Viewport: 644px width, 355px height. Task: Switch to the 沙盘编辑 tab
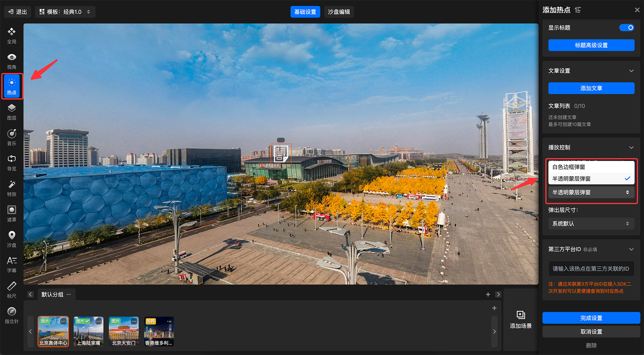(x=339, y=12)
